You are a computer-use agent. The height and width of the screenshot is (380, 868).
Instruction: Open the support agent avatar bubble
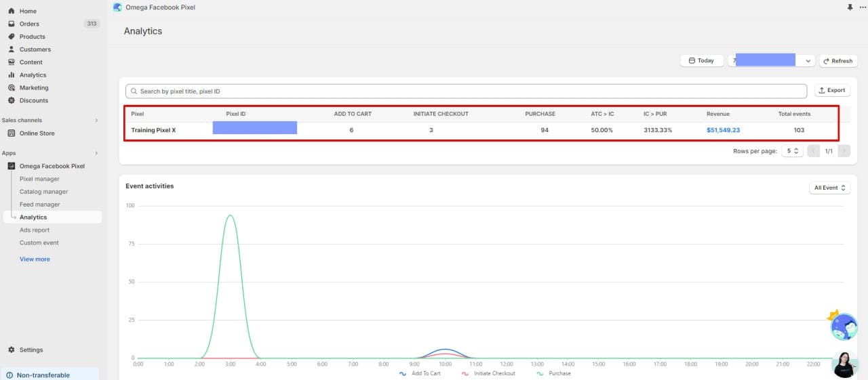point(846,366)
